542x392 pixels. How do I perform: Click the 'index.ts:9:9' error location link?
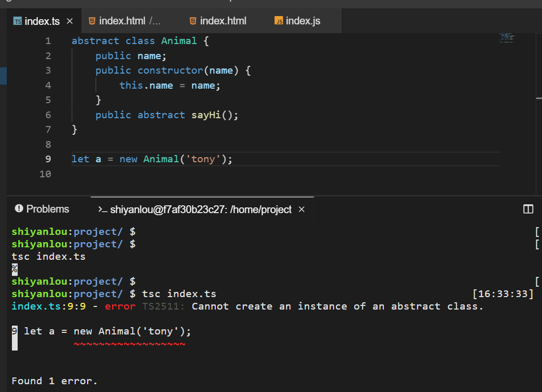[x=48, y=306]
